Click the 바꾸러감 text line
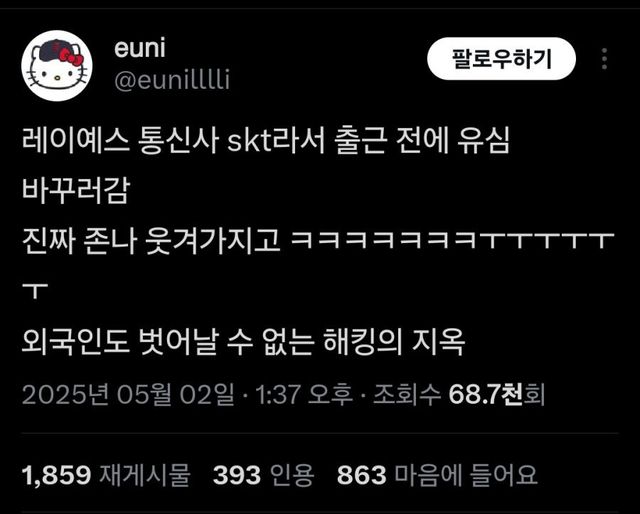640x514 pixels. coord(76,190)
